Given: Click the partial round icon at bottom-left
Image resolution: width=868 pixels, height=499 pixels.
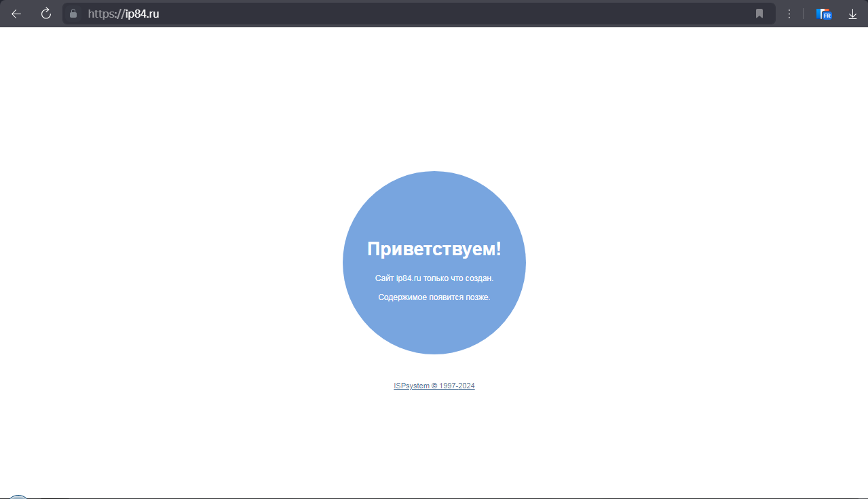Looking at the screenshot, I should tap(18, 497).
